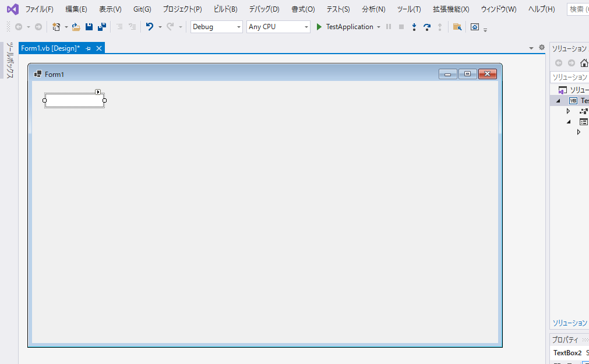Open a file with the open folder icon
The width and height of the screenshot is (589, 364).
(x=75, y=27)
